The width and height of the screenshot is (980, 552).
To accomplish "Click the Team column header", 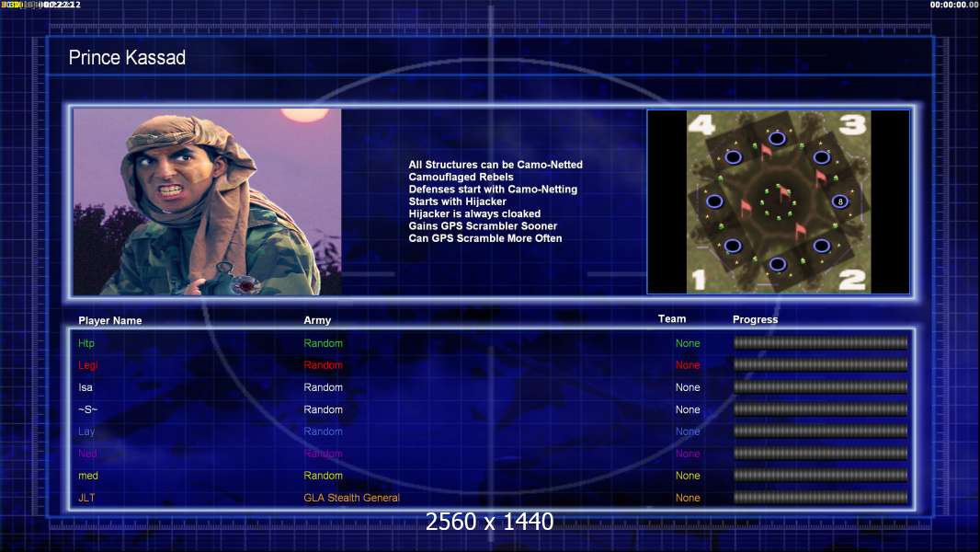I will (x=672, y=319).
